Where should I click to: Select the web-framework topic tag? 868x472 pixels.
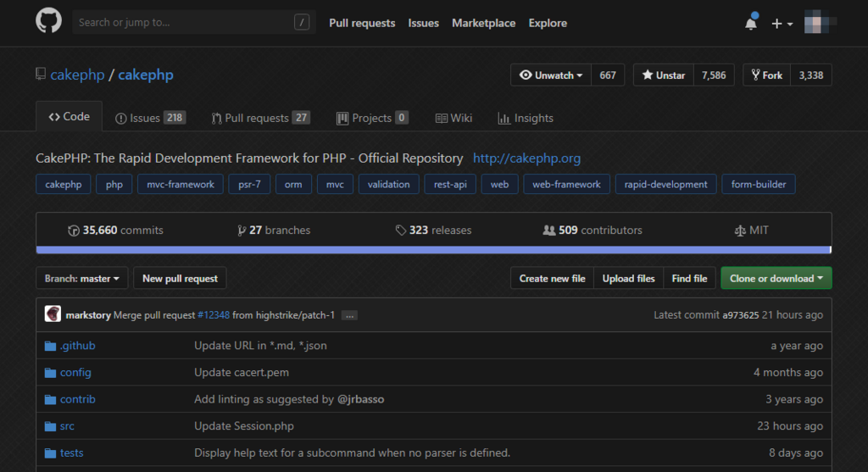click(566, 184)
